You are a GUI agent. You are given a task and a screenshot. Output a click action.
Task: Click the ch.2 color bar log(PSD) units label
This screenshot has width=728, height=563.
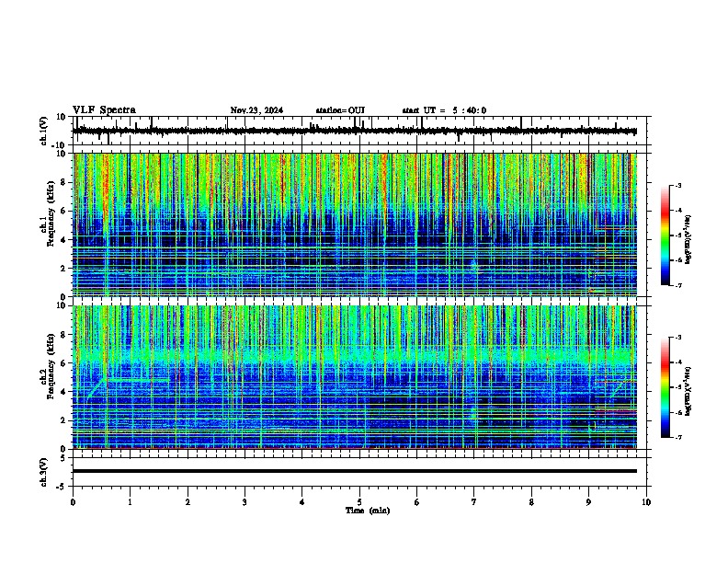point(688,391)
